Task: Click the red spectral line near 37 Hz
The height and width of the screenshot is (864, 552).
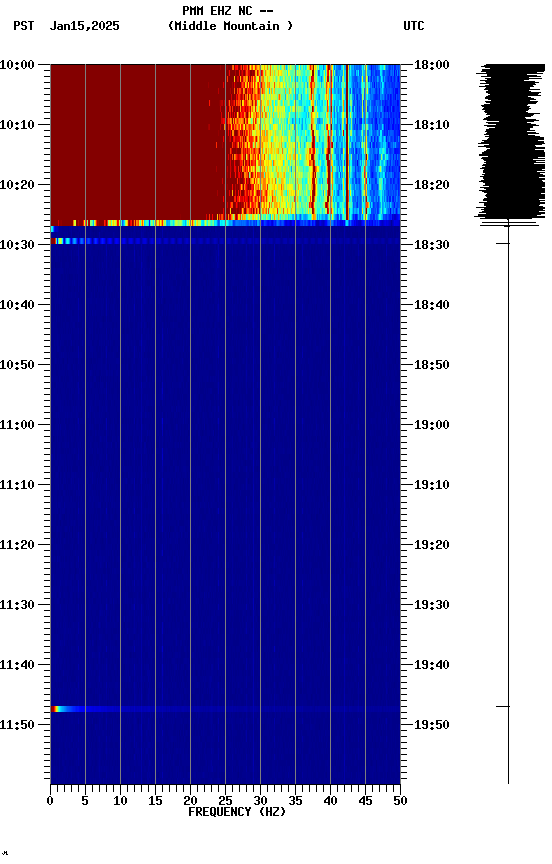Action: 313,141
